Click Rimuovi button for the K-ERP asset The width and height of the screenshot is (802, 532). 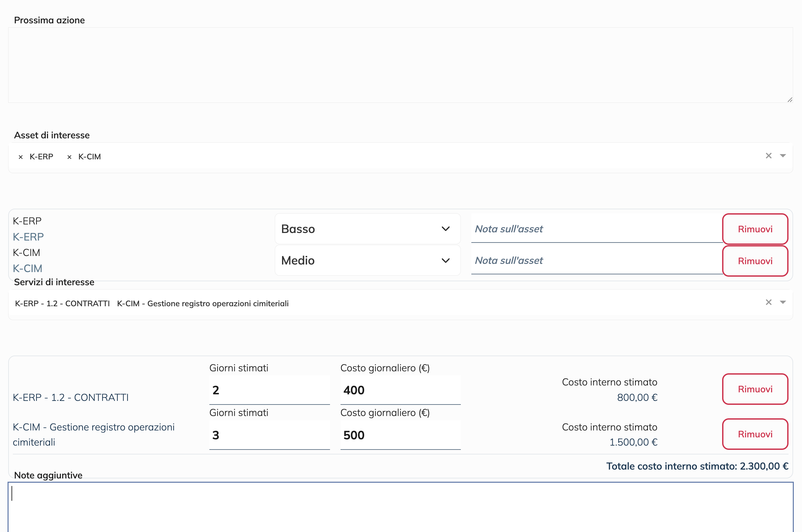(x=755, y=229)
